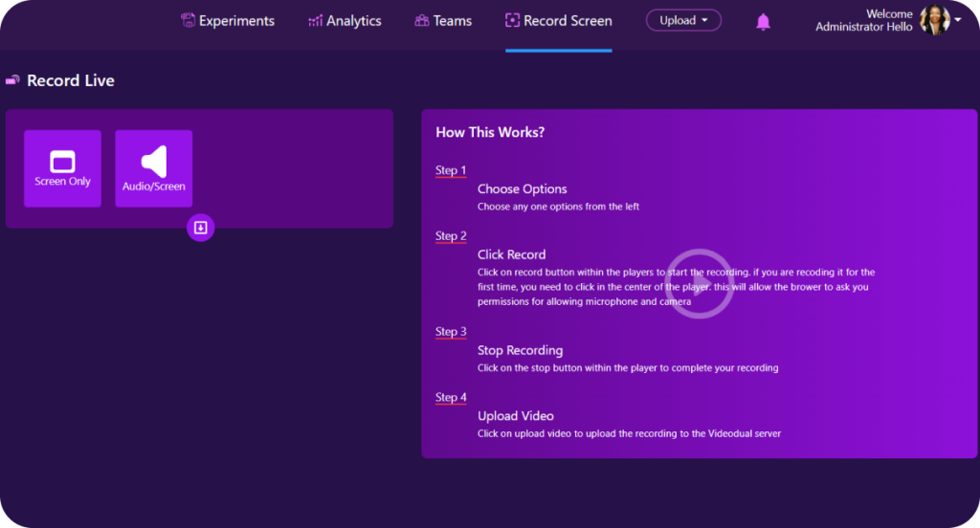Screen dimensions: 980x528
Task: Click the Step 2 link
Action: pyautogui.click(x=451, y=236)
